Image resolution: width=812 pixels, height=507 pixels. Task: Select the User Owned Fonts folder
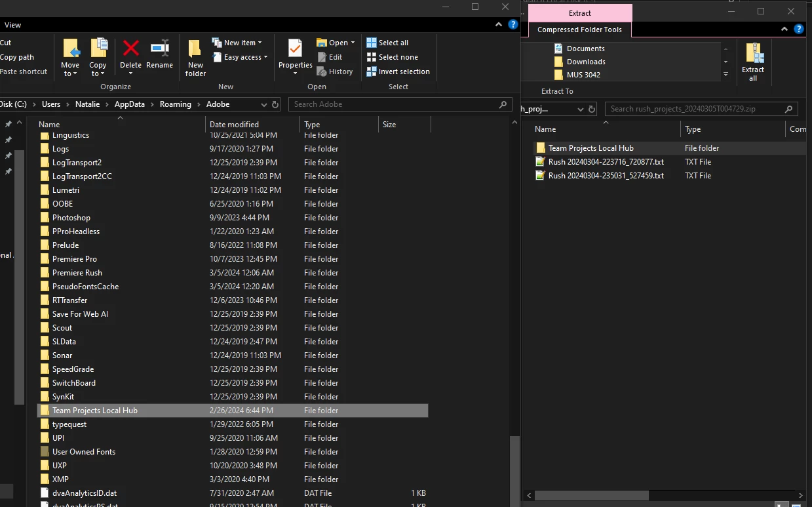point(233,452)
